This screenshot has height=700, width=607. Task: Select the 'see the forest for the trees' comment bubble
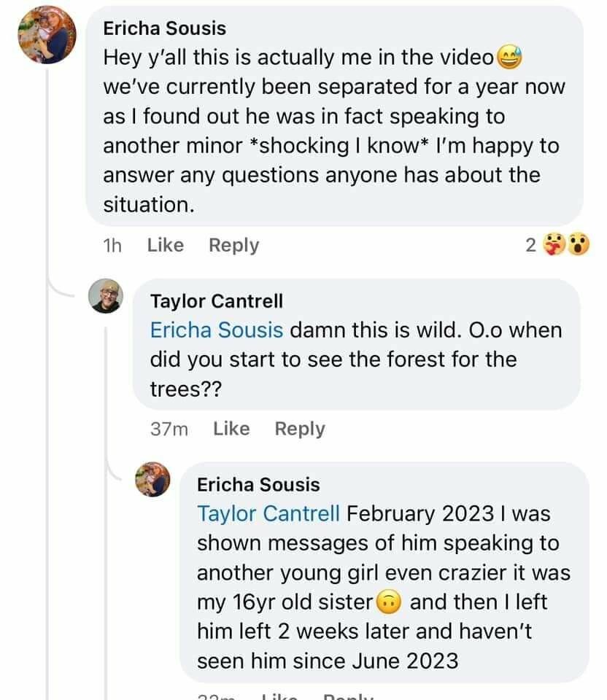(x=357, y=345)
